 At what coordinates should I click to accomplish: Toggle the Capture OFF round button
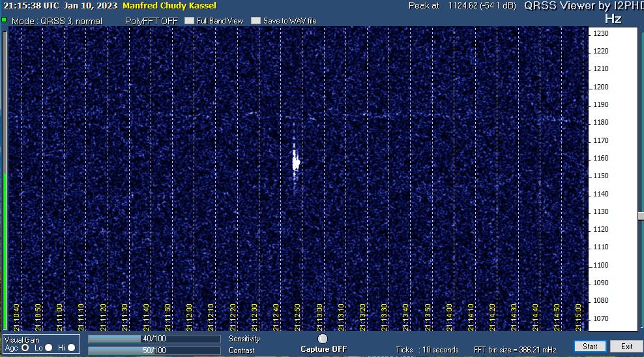pos(323,339)
